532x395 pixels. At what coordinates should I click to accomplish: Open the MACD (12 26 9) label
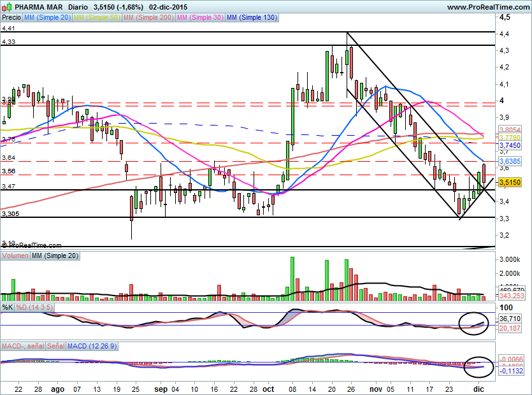(92, 346)
